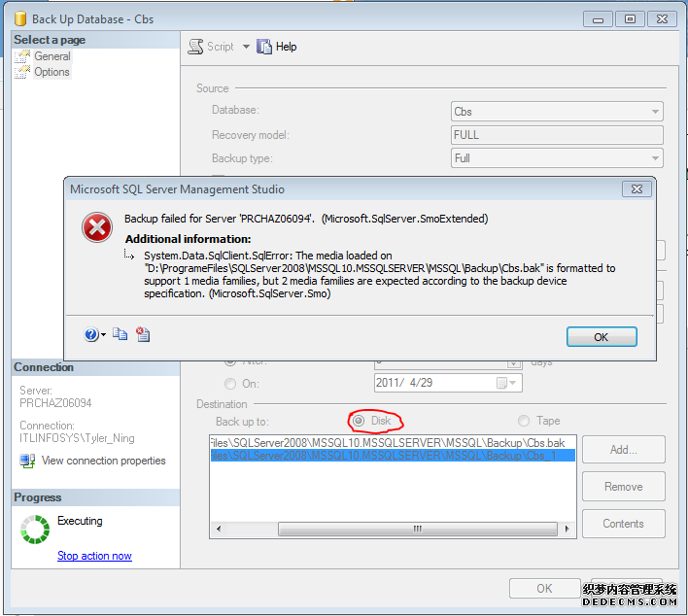Screen dimensions: 688x616
Task: Click the Stop action now link
Action: click(94, 556)
